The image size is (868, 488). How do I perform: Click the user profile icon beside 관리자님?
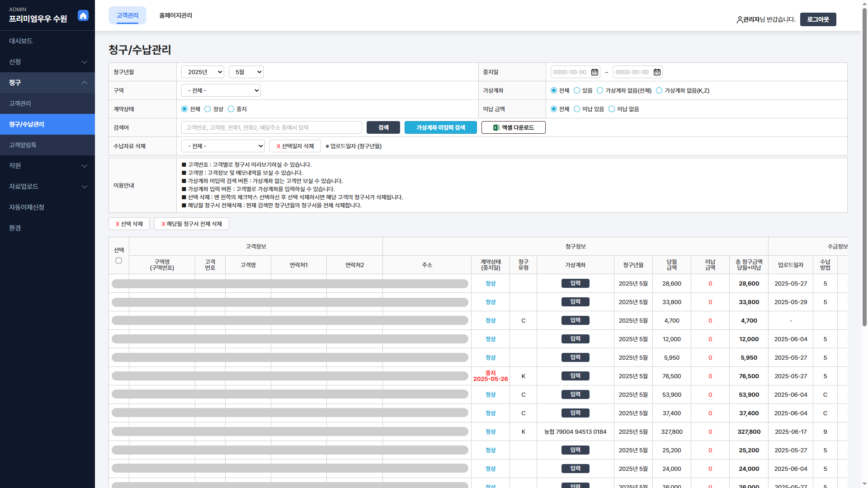740,20
